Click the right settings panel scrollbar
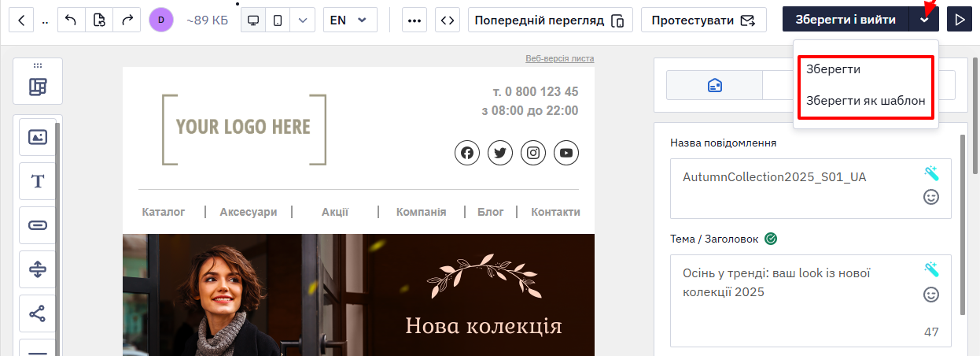 point(963,224)
